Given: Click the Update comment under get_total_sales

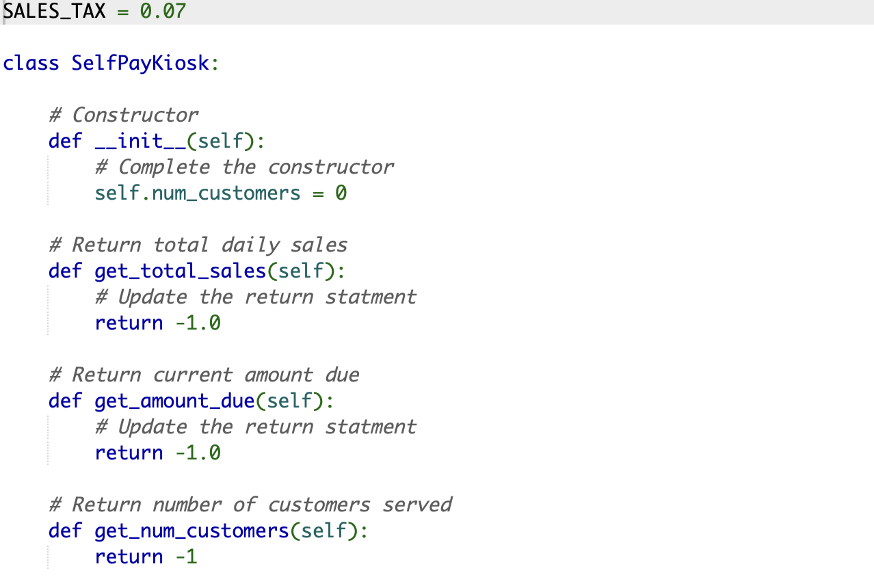Looking at the screenshot, I should pyautogui.click(x=256, y=297).
